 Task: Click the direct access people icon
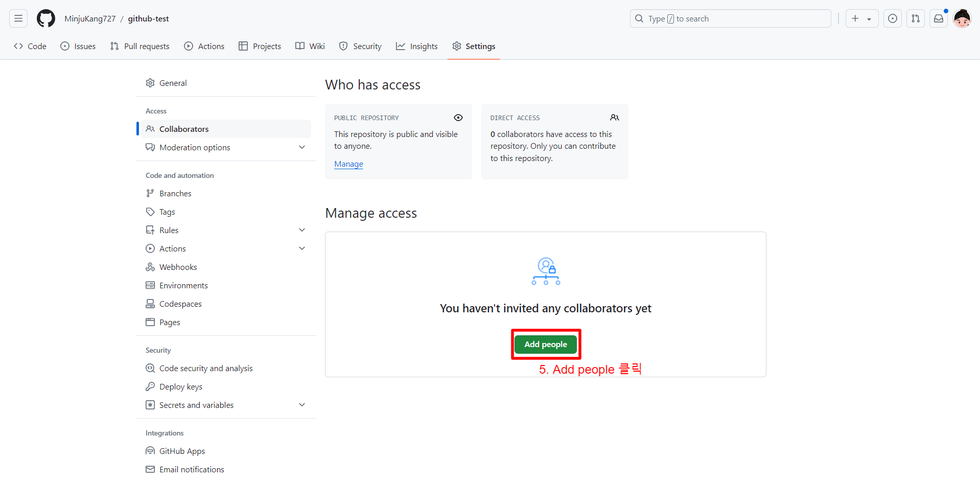tap(615, 118)
